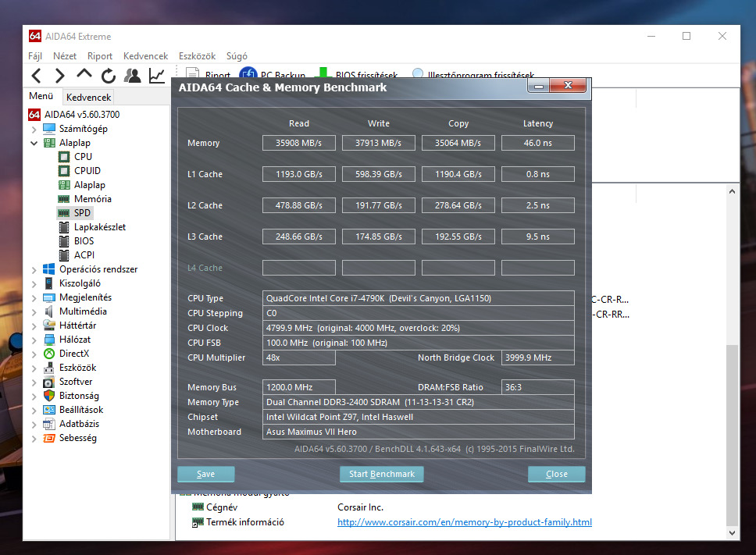Screen dimensions: 756x555
Task: Click the Riport page icon in toolbar
Action: point(193,73)
